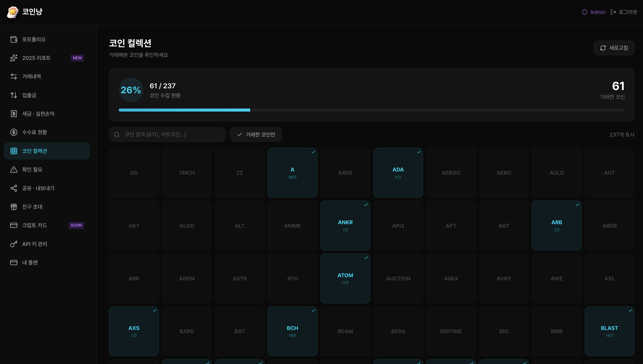Toggle the 거래한 코인만 filter
Image resolution: width=643 pixels, height=364 pixels.
(x=256, y=134)
